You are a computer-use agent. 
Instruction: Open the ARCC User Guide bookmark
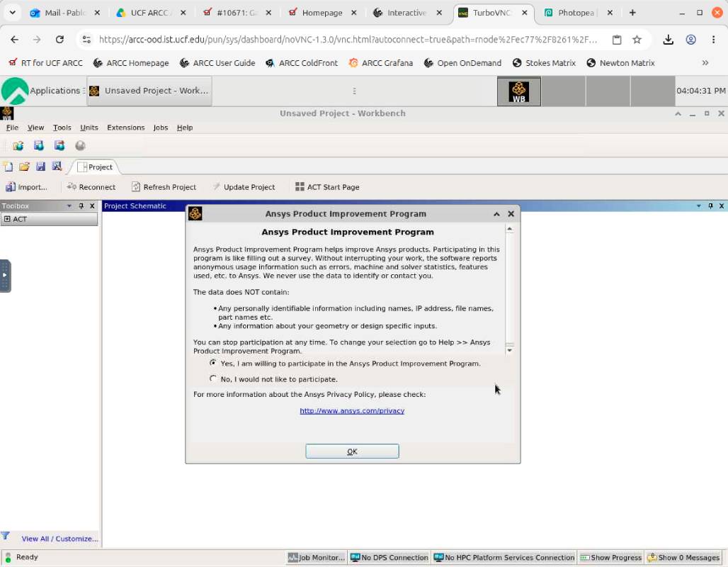pyautogui.click(x=217, y=63)
